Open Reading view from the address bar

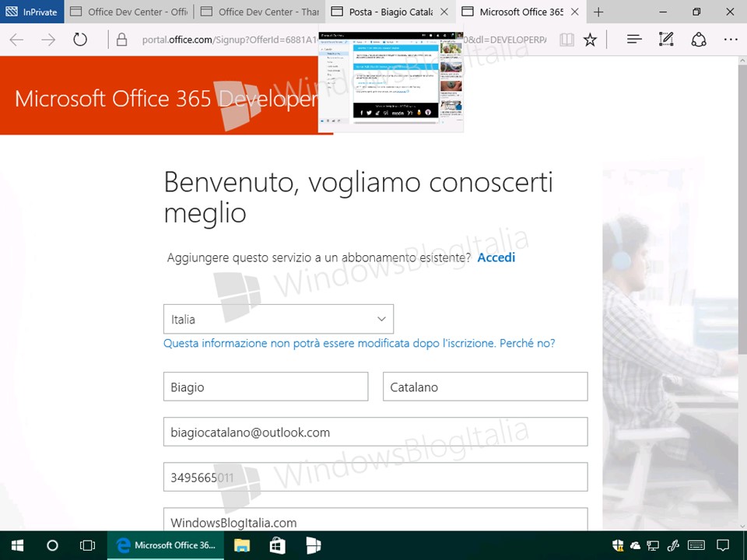pyautogui.click(x=566, y=40)
